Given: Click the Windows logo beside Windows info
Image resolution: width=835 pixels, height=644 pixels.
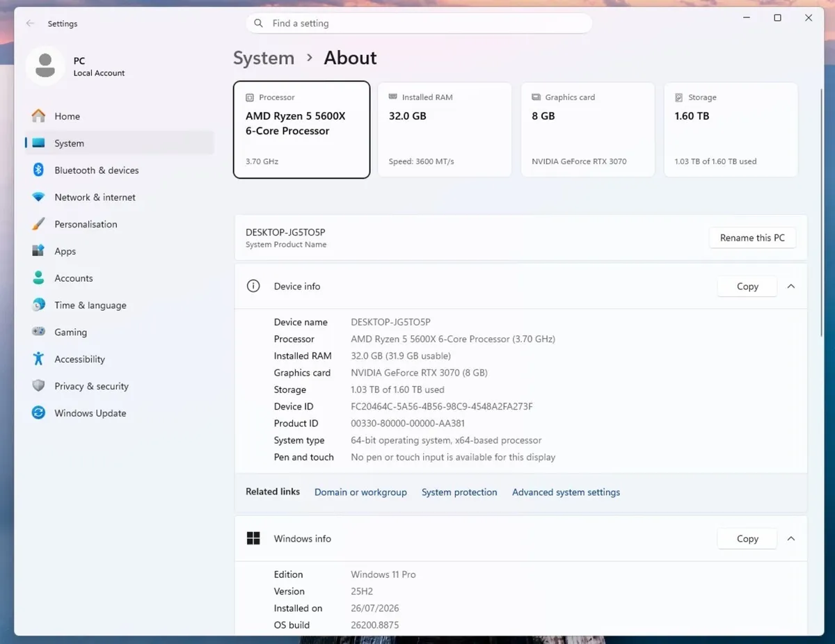Looking at the screenshot, I should pos(253,538).
